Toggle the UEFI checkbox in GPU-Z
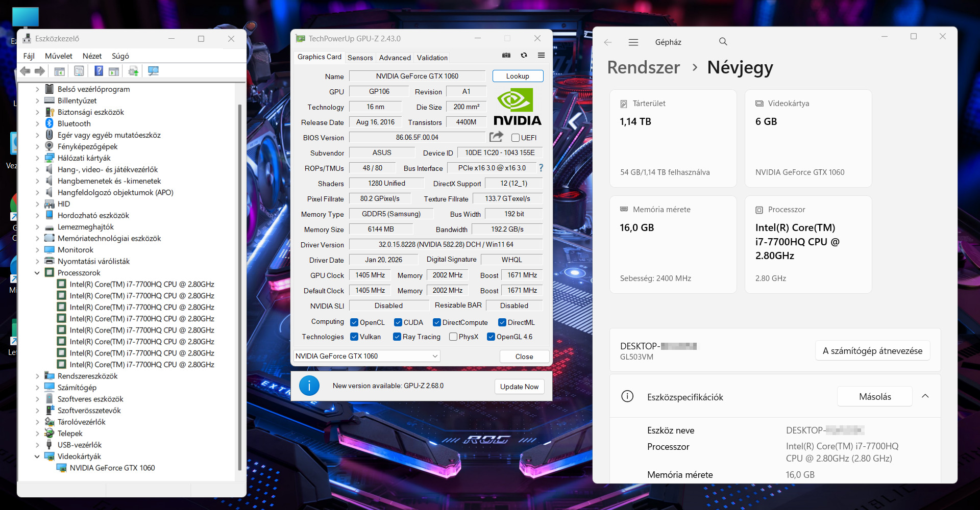Image resolution: width=980 pixels, height=510 pixels. coord(516,138)
